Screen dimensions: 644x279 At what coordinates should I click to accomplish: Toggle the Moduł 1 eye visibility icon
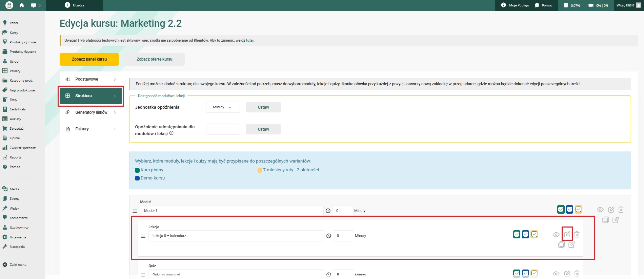(600, 210)
